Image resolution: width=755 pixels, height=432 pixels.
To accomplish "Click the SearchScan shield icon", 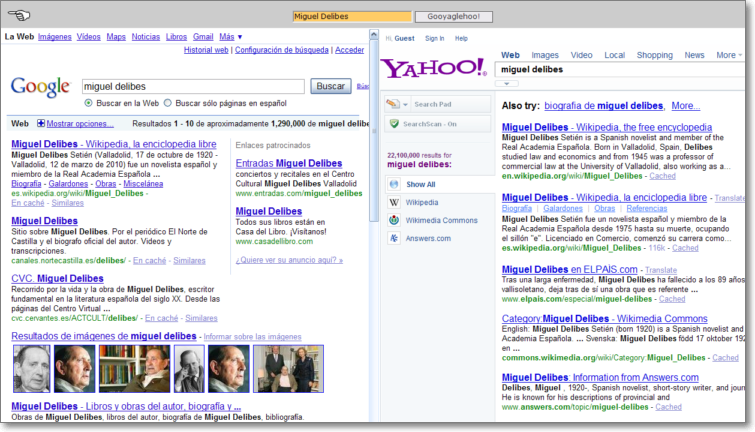I will pos(394,124).
